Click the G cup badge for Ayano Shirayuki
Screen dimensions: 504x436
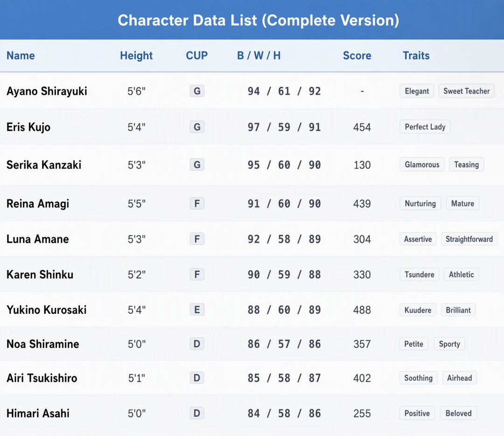coord(197,91)
